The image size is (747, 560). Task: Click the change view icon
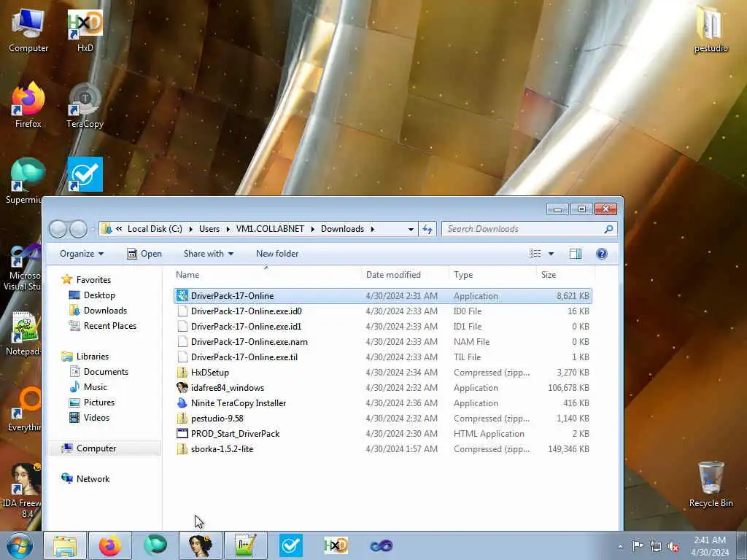[x=535, y=254]
